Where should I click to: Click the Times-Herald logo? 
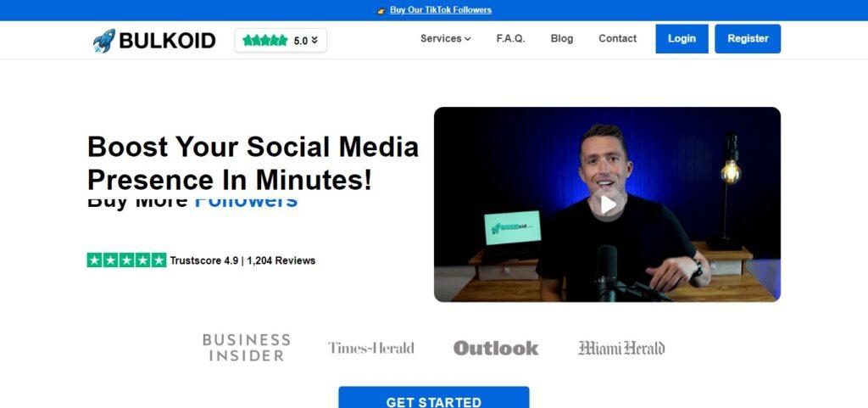coord(371,348)
